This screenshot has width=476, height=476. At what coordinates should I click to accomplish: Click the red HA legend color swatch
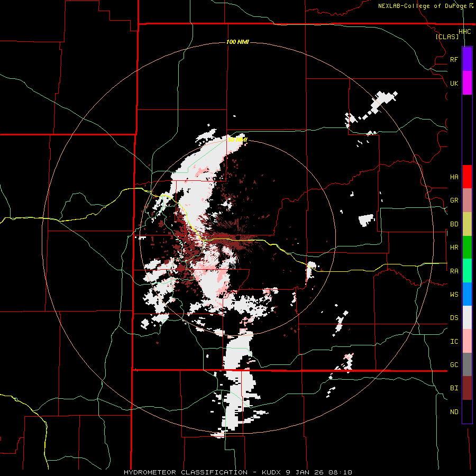(x=467, y=177)
